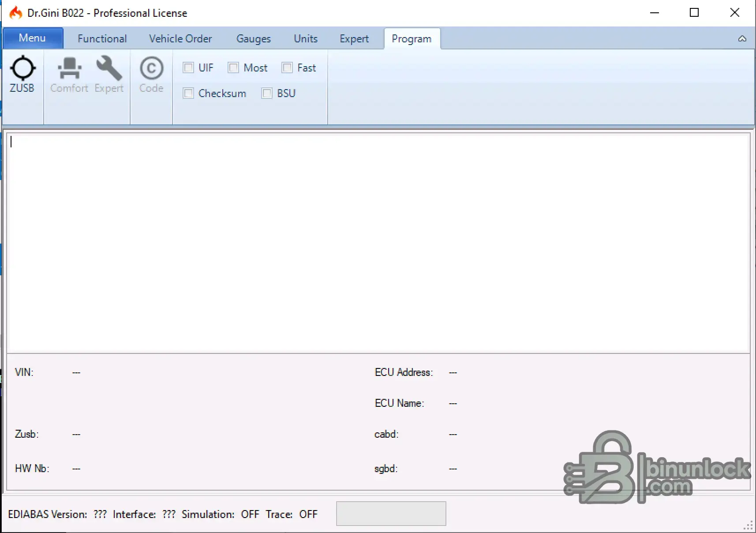Enable the UIF checkbox
The width and height of the screenshot is (756, 533).
click(188, 68)
